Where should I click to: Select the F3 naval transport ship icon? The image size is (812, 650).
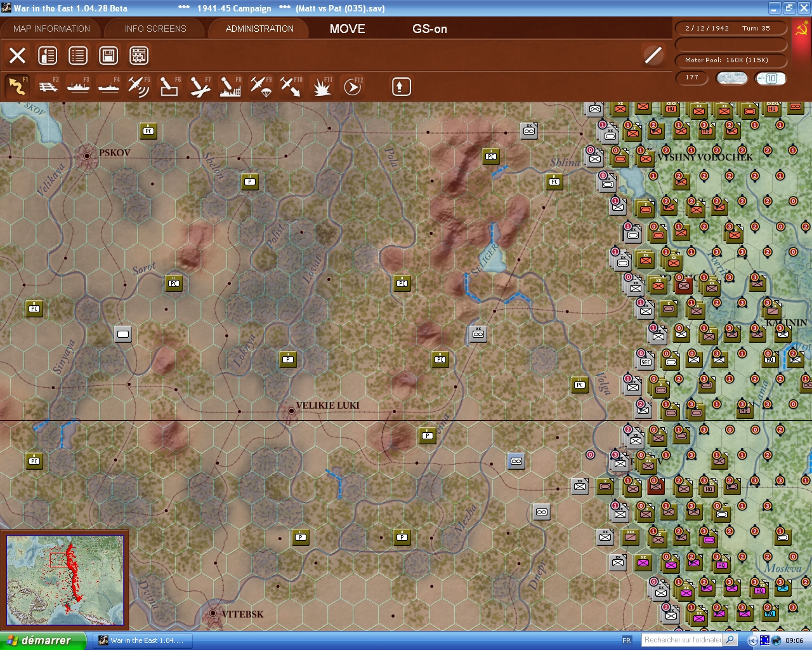point(78,86)
